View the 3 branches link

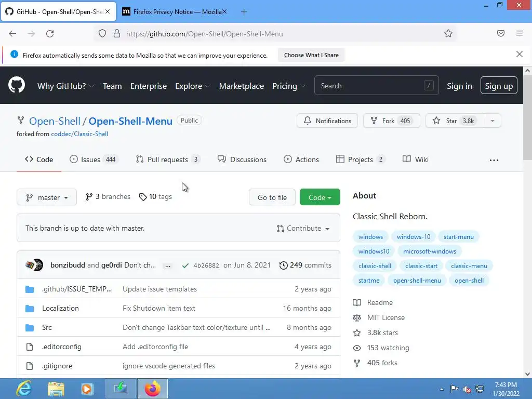108,197
